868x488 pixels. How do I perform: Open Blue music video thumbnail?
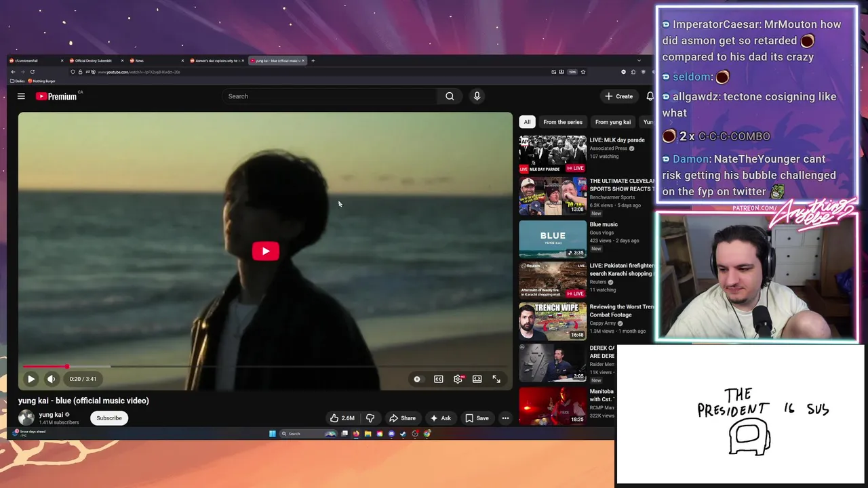tap(553, 239)
